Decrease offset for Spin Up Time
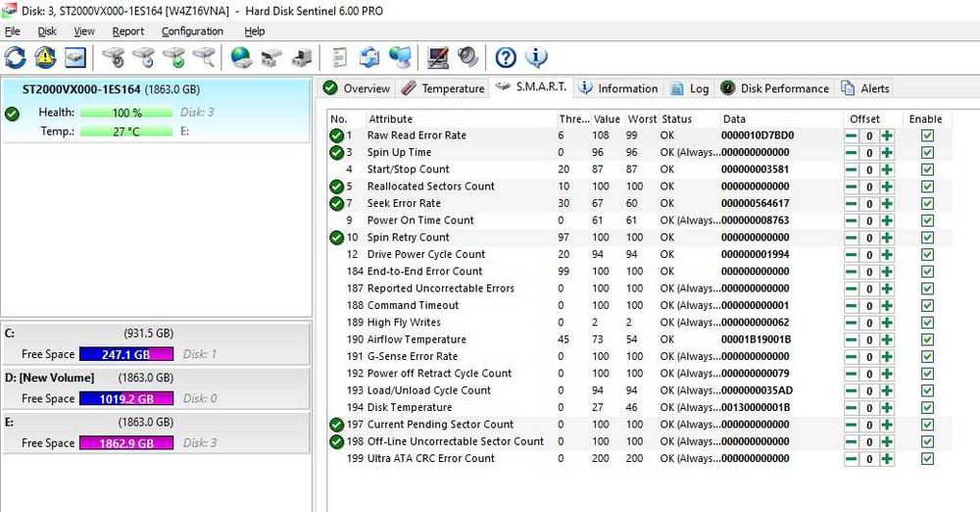Screen dimensions: 980x512 coord(852,153)
